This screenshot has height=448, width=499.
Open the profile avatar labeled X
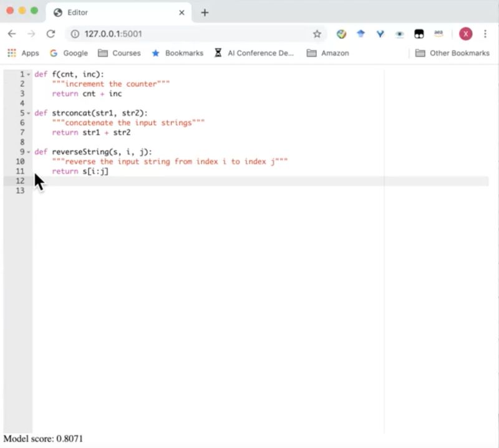click(x=465, y=34)
